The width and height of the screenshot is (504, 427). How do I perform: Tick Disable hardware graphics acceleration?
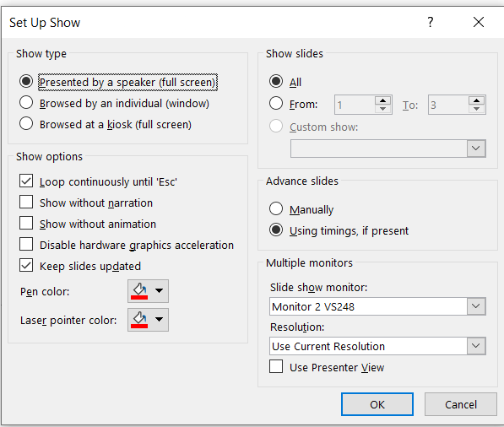[26, 245]
